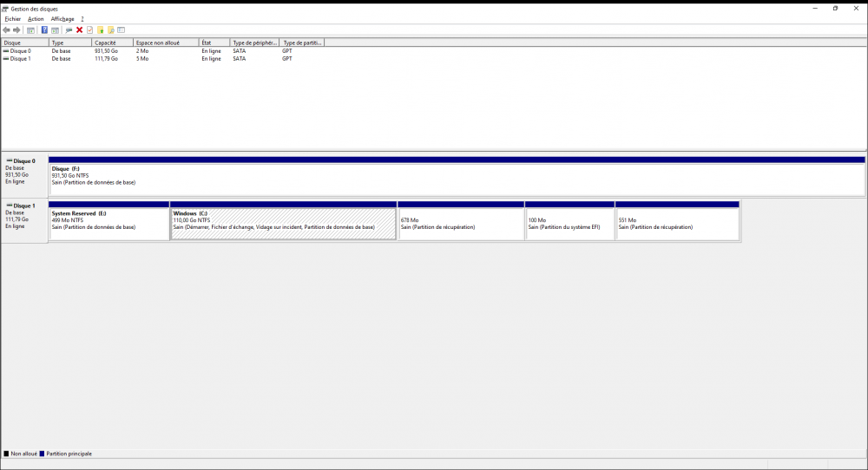The width and height of the screenshot is (868, 470).
Task: Click the Forward arrow in the toolbar
Action: [16, 30]
